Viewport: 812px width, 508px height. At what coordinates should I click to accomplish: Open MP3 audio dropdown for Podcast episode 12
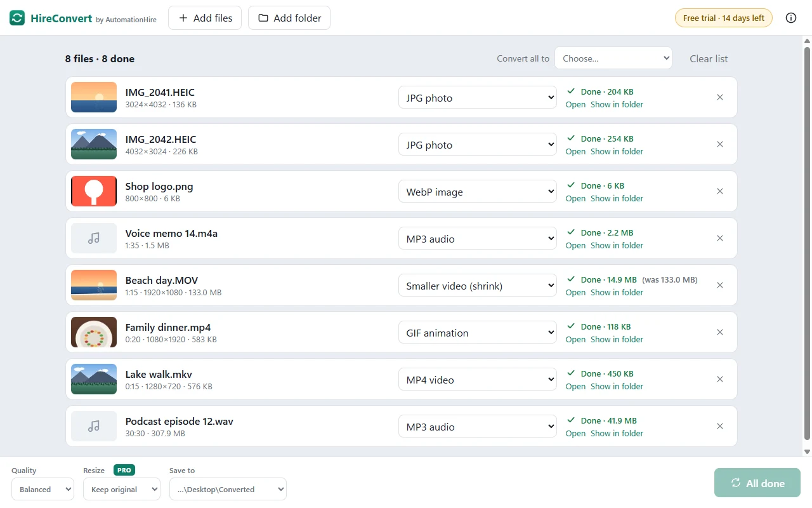pyautogui.click(x=478, y=427)
